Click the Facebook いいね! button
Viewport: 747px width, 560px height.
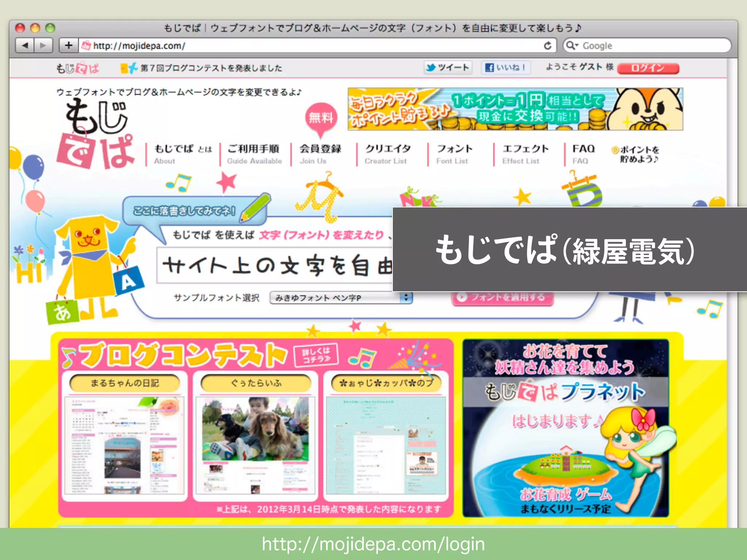(x=506, y=68)
